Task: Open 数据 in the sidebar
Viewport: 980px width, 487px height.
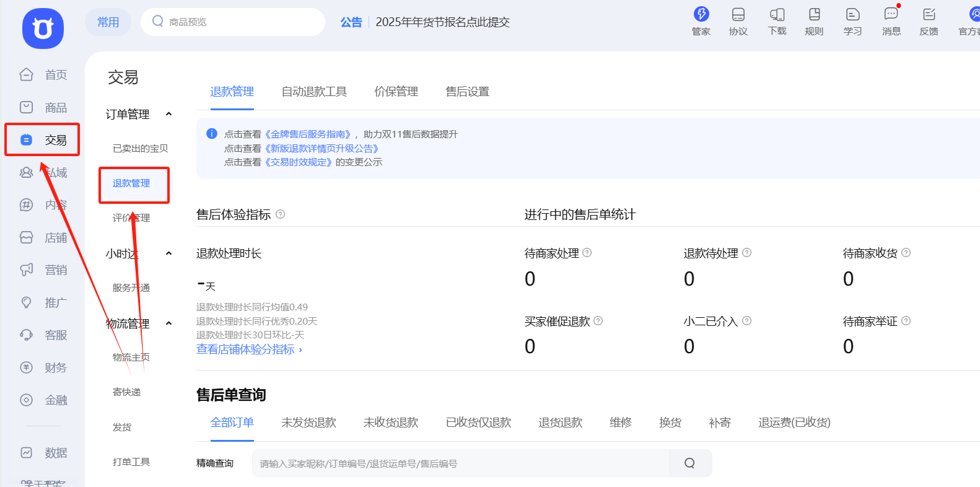Action: tap(43, 453)
